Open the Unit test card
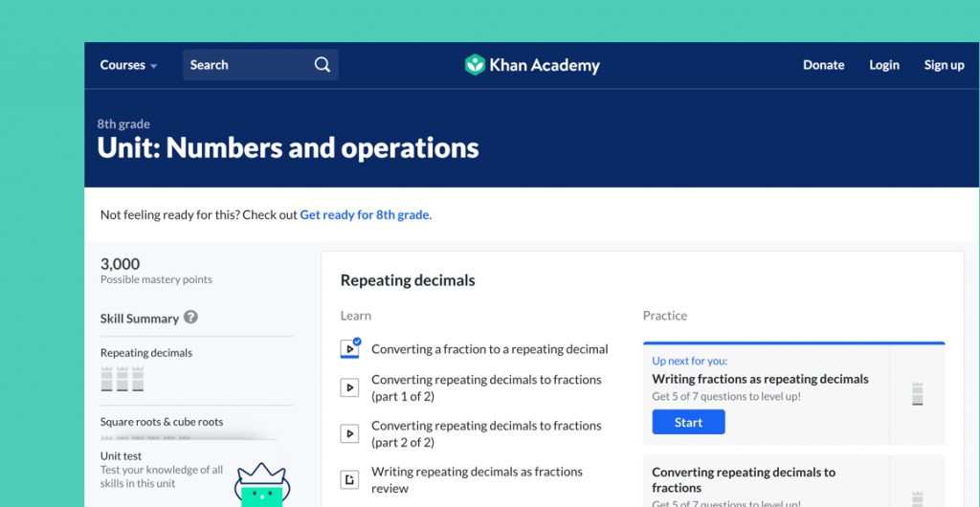 (x=189, y=474)
